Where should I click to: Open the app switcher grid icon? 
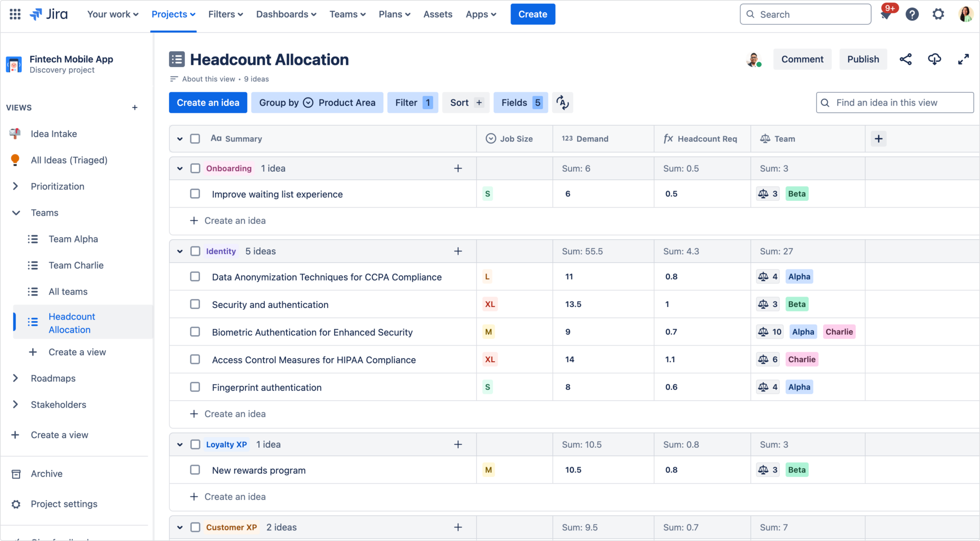pos(15,14)
